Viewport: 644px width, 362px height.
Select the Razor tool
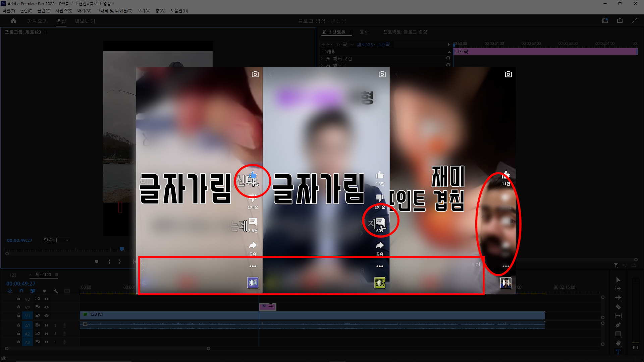(x=618, y=307)
